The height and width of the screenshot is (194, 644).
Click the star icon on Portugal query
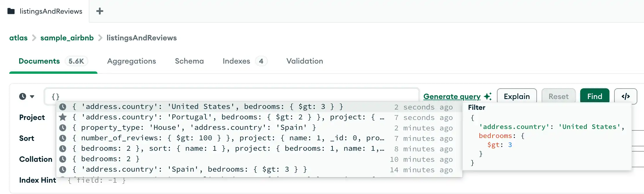(x=63, y=117)
